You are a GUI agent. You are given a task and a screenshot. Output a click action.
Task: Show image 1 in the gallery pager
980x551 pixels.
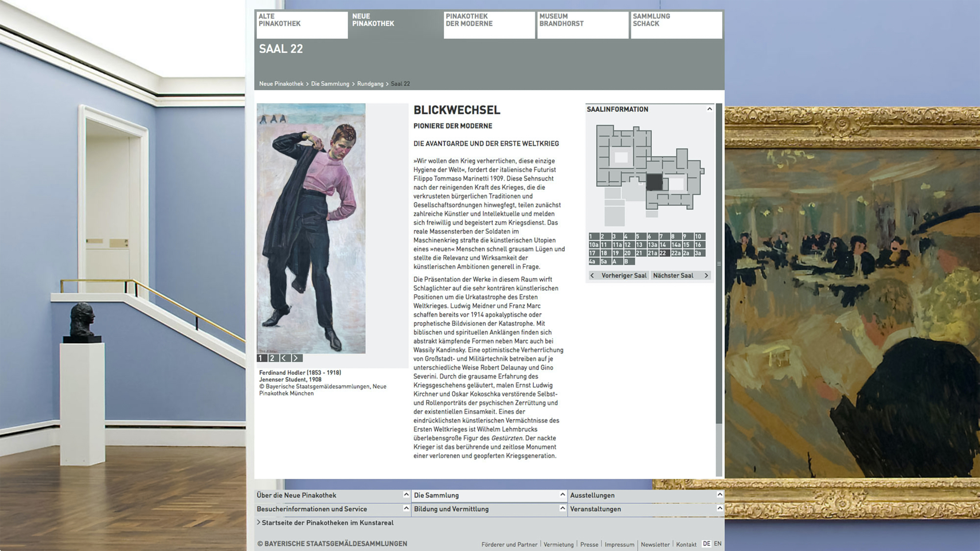262,358
